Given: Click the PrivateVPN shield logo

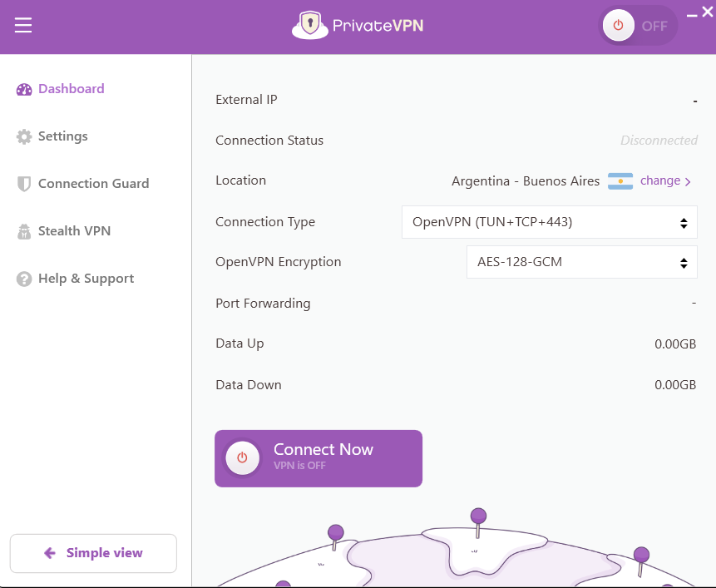Looking at the screenshot, I should click(310, 25).
